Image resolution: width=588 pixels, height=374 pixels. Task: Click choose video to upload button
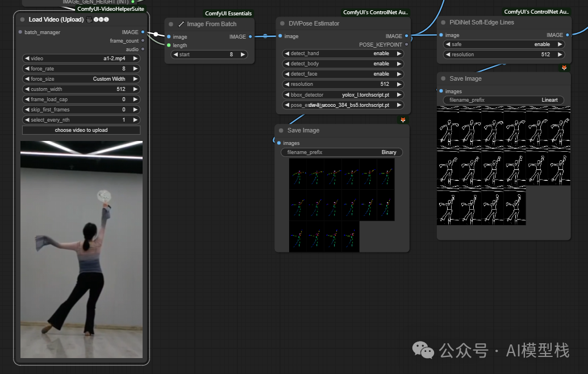click(81, 130)
